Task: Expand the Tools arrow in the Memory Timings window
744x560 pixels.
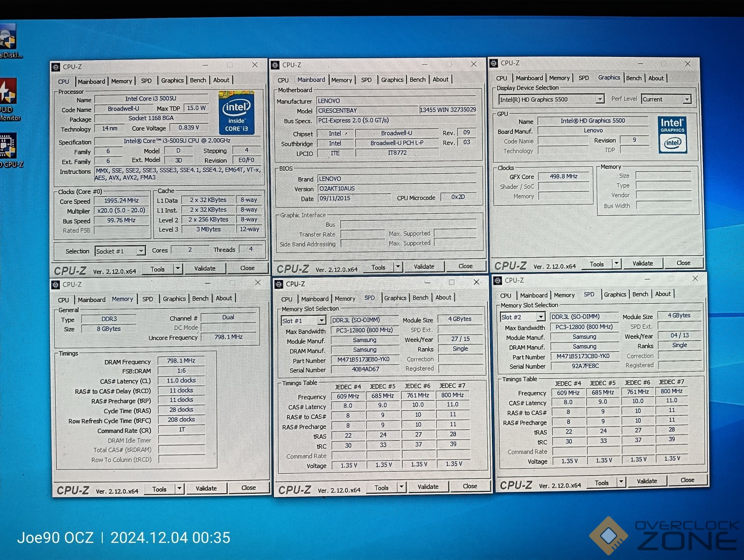Action: point(180,489)
